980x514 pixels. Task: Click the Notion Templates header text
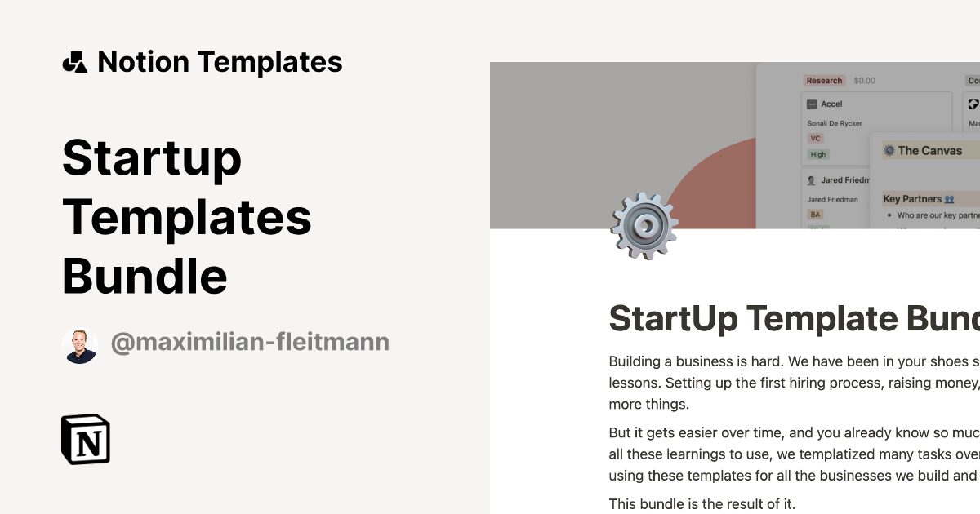pyautogui.click(x=220, y=61)
